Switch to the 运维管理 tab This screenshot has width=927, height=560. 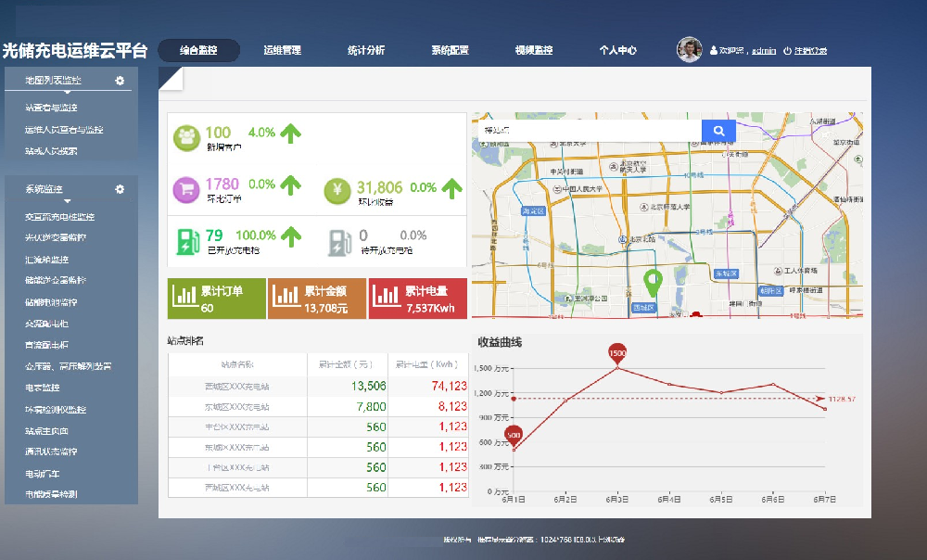282,50
